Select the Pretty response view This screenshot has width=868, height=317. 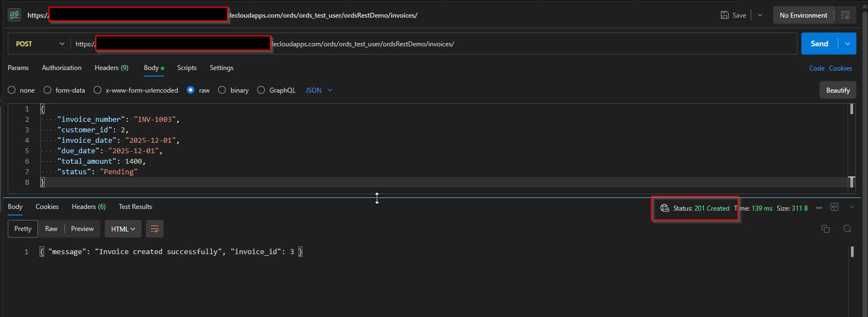[23, 229]
